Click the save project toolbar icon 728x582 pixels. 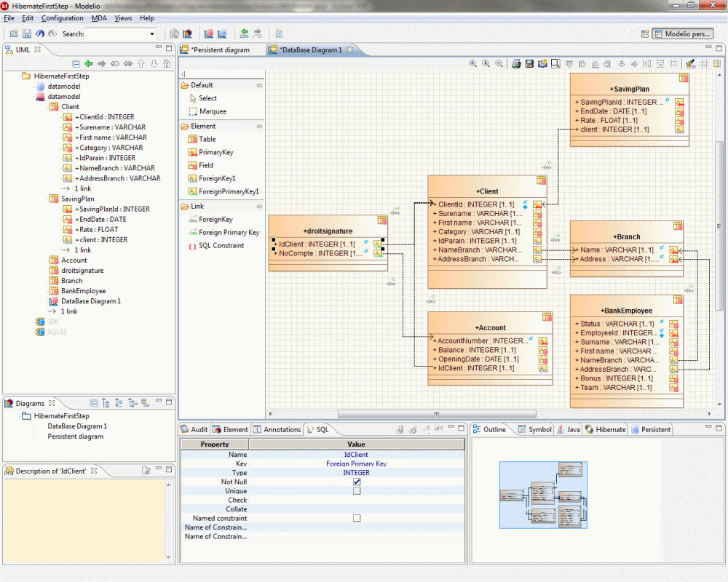[27, 34]
